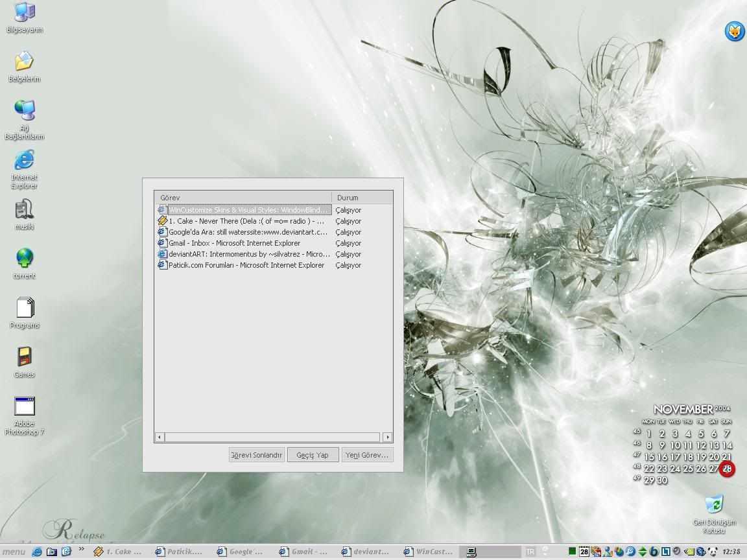Click the blue L square tray icon

click(x=665, y=552)
